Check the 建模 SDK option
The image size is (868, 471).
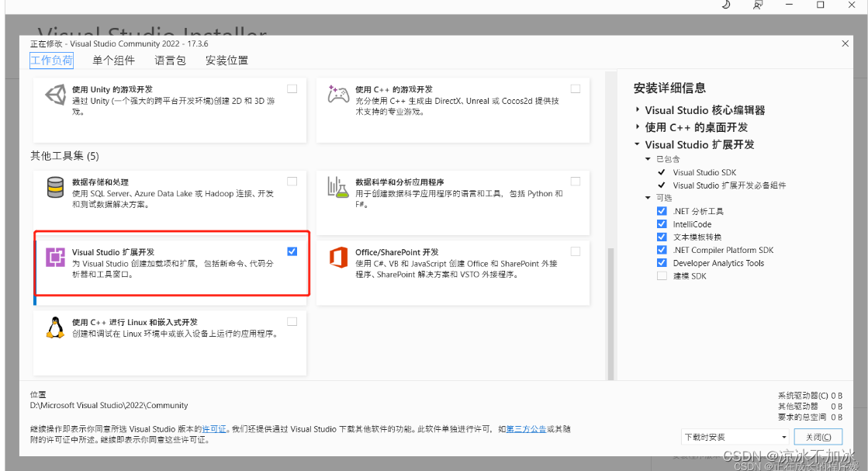[662, 275]
